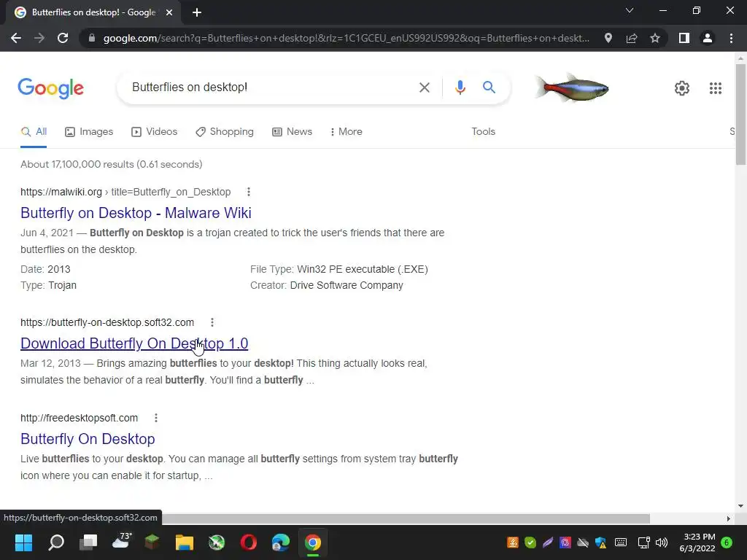Open Google quick settings gear
Image resolution: width=747 pixels, height=560 pixels.
[x=682, y=88]
